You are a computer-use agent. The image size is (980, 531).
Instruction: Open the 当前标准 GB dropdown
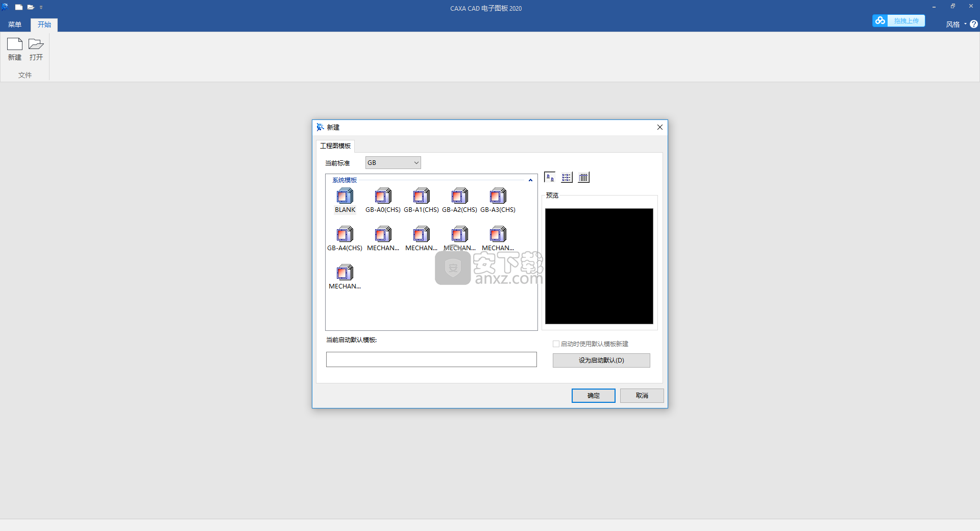tap(393, 163)
